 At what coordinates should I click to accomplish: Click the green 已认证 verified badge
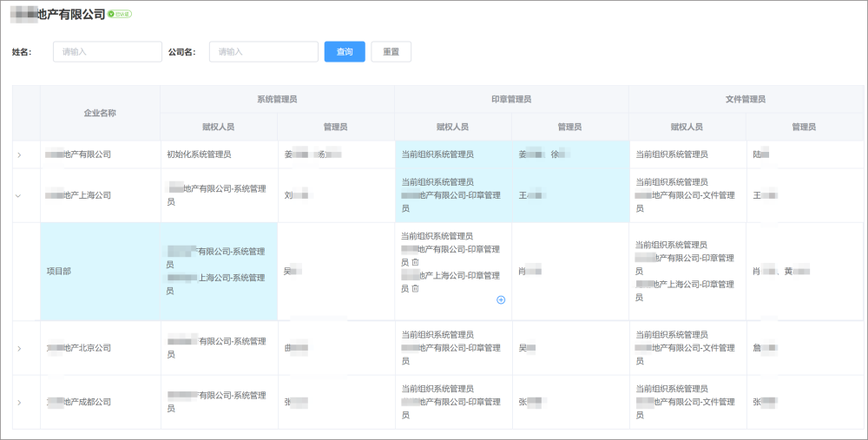[x=120, y=14]
